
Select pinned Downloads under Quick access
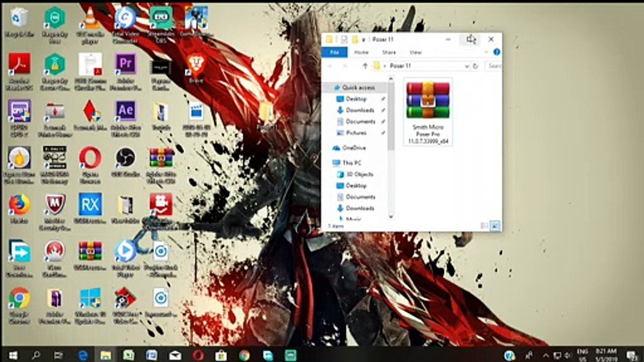coord(360,110)
